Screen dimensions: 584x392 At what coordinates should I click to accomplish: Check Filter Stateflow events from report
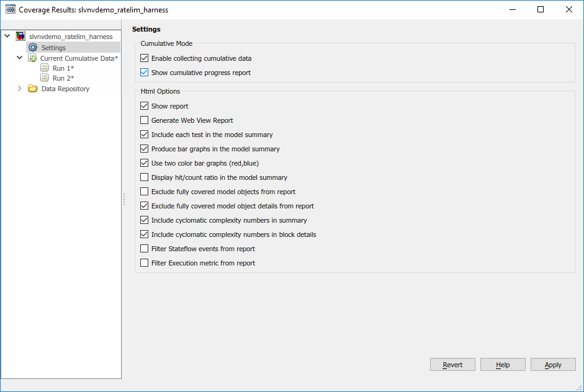145,249
